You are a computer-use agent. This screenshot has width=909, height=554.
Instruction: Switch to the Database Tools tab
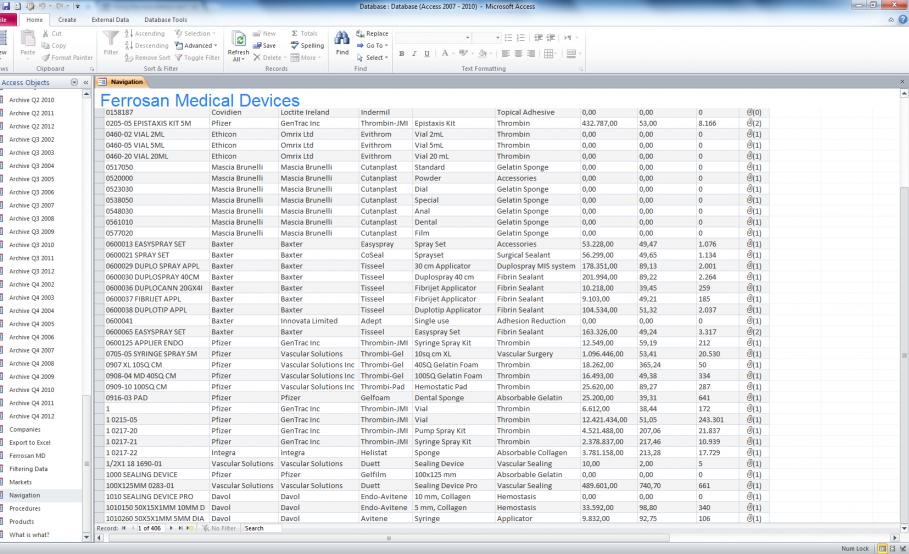(x=165, y=20)
